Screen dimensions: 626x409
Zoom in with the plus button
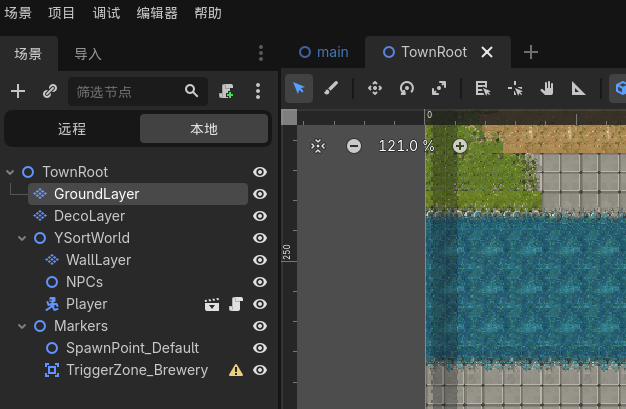click(x=460, y=146)
